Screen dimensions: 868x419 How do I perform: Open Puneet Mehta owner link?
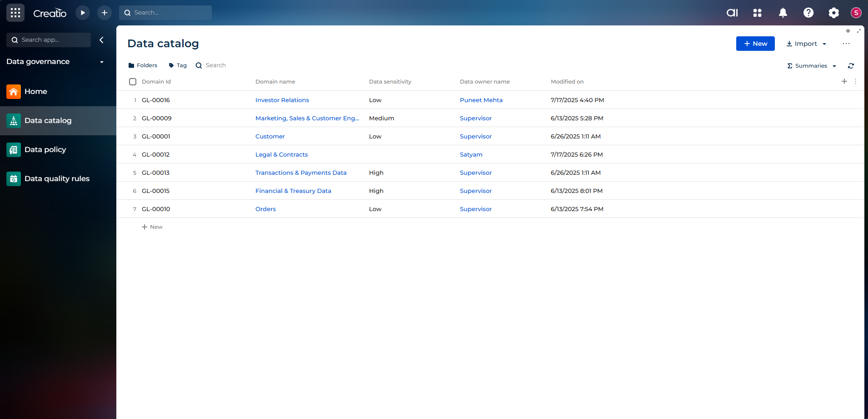click(481, 100)
